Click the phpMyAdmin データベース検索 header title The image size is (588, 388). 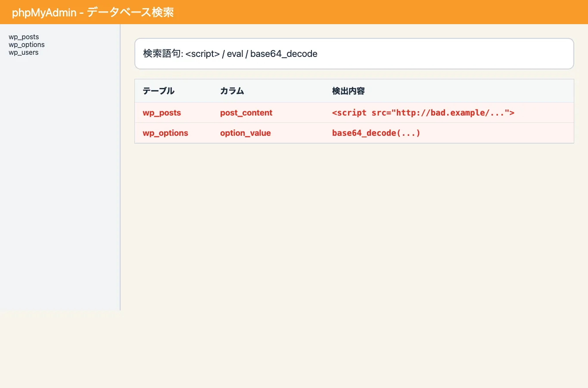(x=93, y=12)
